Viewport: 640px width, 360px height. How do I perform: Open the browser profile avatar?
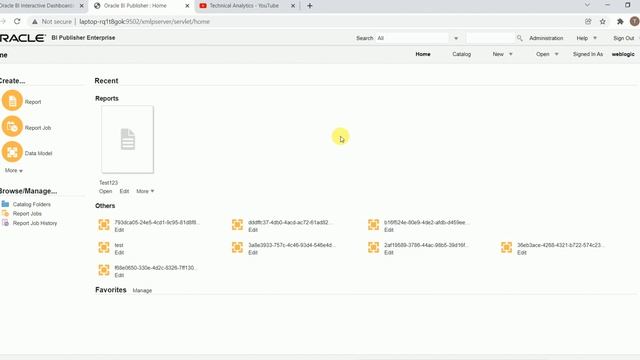[x=634, y=22]
